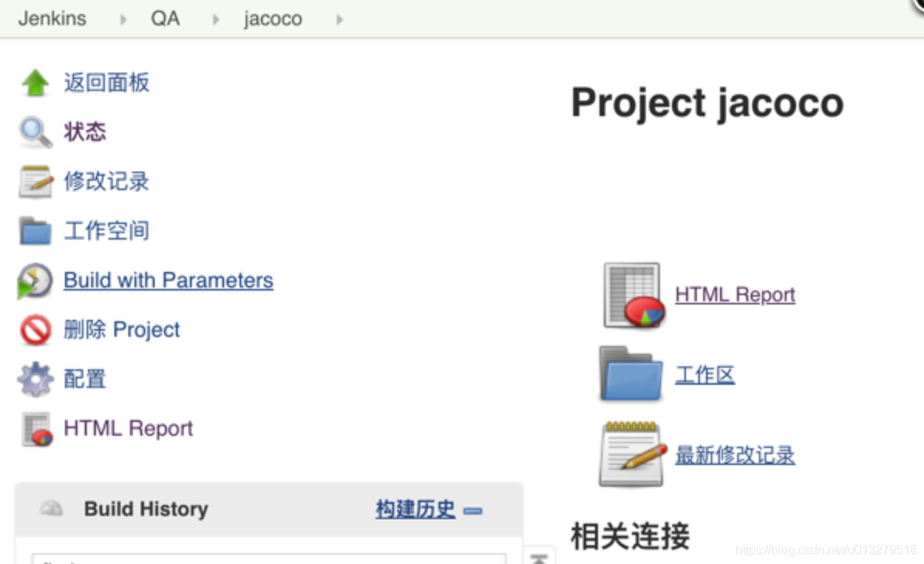Open the blue folder workspace icon in sidebar

click(x=36, y=230)
